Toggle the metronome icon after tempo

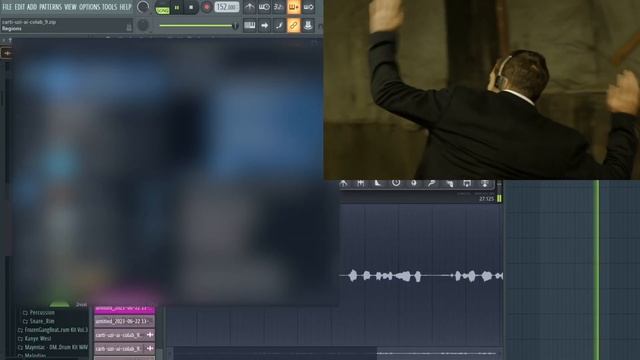tap(249, 7)
